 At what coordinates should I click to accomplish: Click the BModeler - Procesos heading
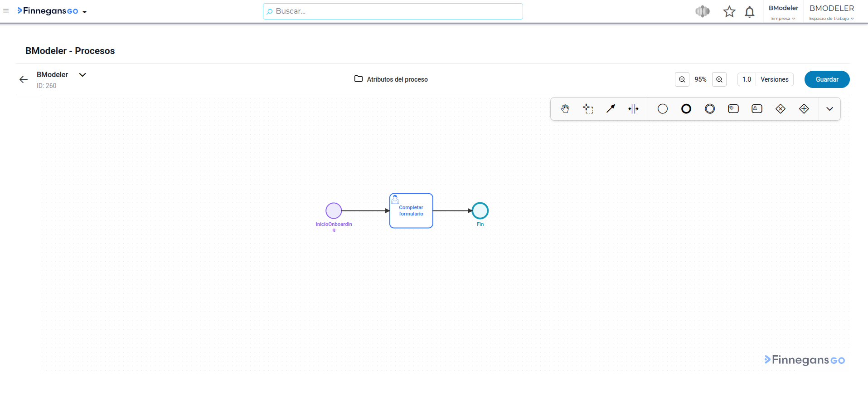tap(70, 51)
